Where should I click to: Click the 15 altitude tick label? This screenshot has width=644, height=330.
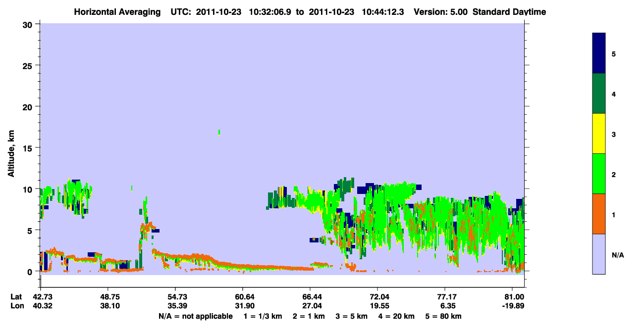coord(28,148)
